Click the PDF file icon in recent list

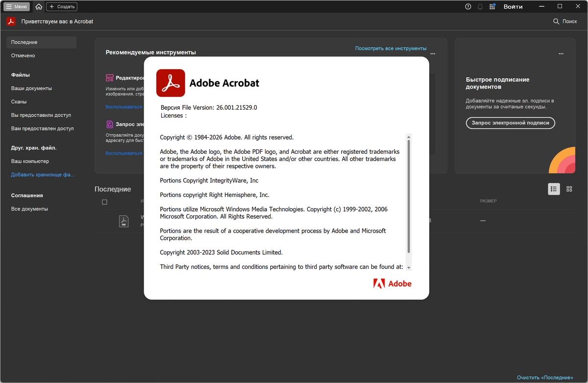[x=123, y=221]
